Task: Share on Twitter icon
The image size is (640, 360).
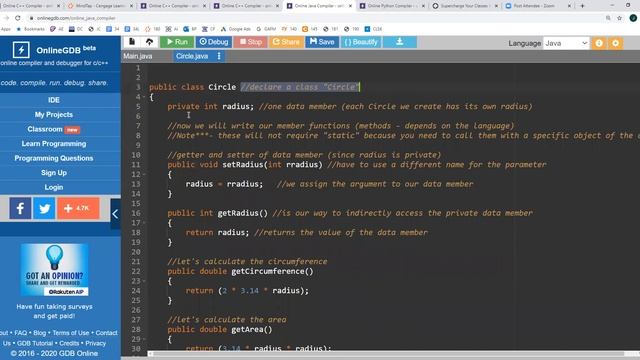Action: (44, 208)
